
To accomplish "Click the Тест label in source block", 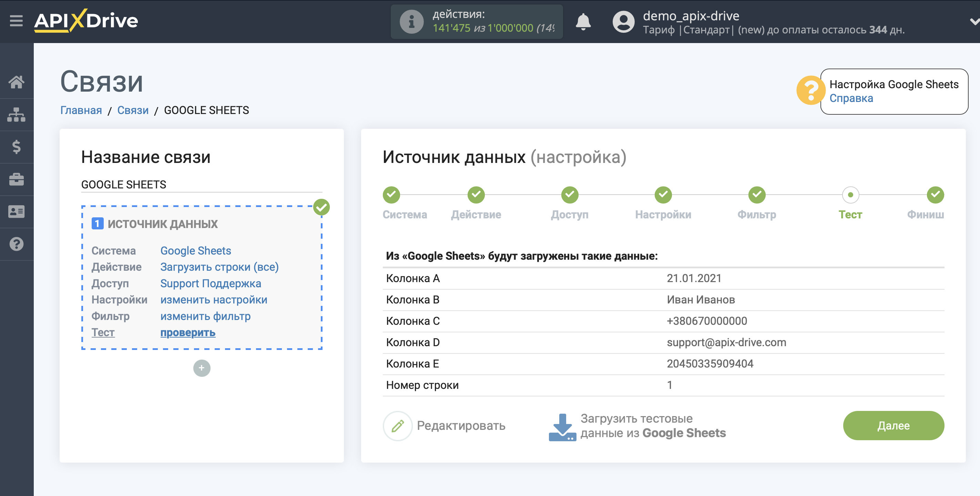I will (x=103, y=332).
